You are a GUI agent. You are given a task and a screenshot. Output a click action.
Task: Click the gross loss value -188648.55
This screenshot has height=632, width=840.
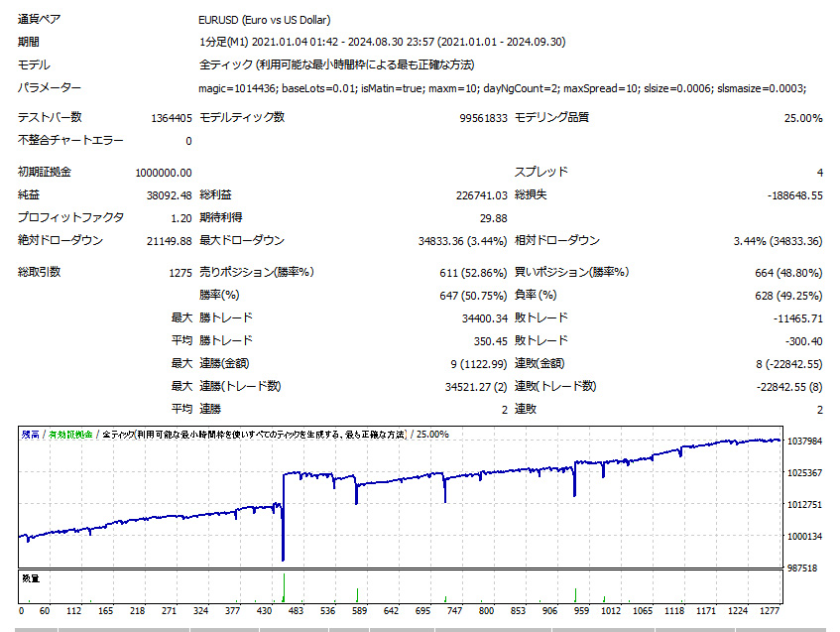795,195
